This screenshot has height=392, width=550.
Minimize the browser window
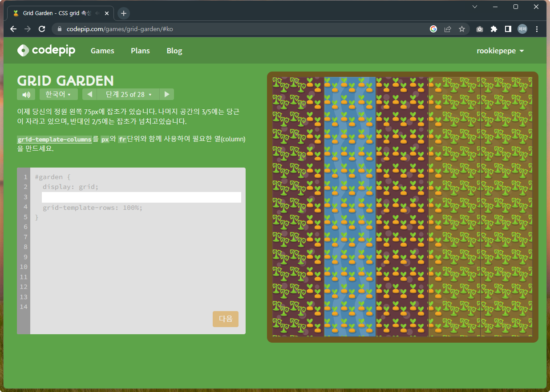(x=495, y=7)
